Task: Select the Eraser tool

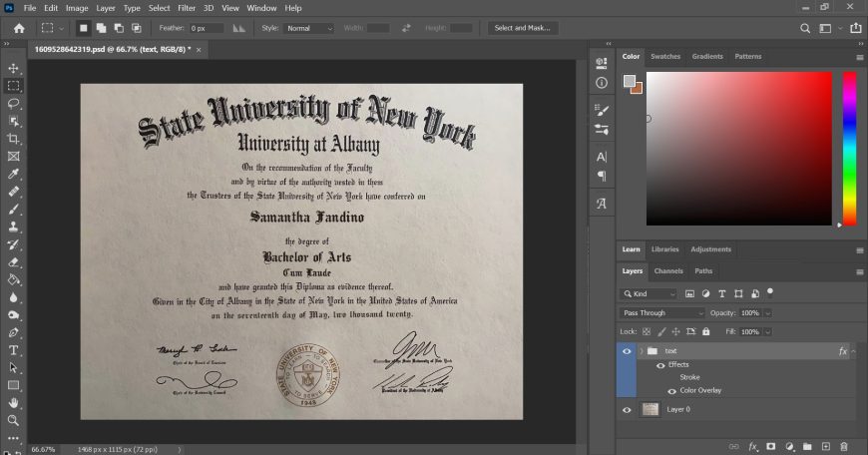Action: pos(13,262)
